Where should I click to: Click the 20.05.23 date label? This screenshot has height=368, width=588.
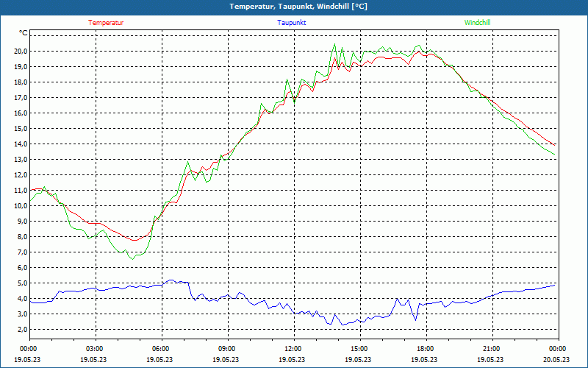pos(556,359)
